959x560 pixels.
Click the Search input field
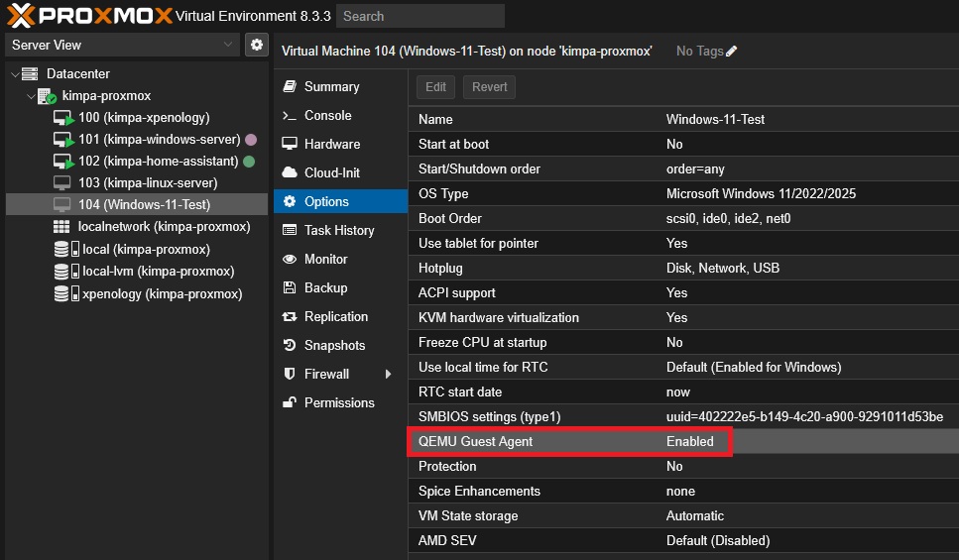tap(420, 16)
